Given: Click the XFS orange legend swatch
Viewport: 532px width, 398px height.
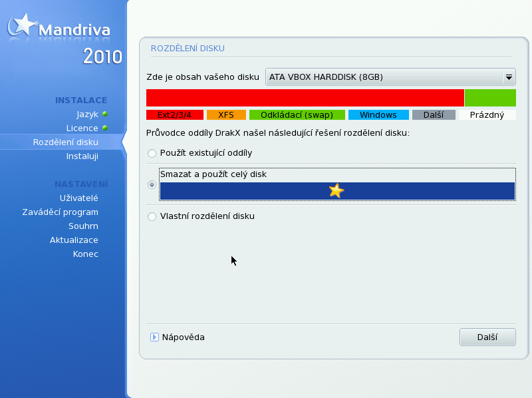Looking at the screenshot, I should tap(226, 114).
